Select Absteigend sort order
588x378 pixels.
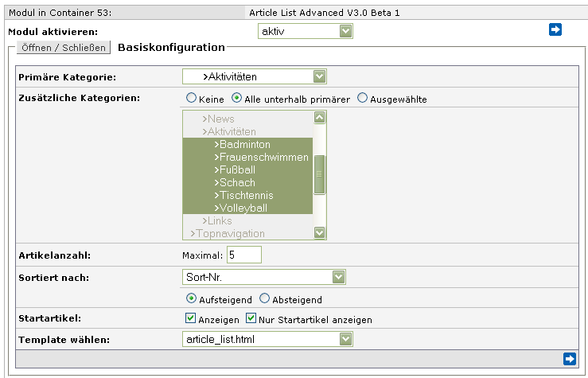265,299
